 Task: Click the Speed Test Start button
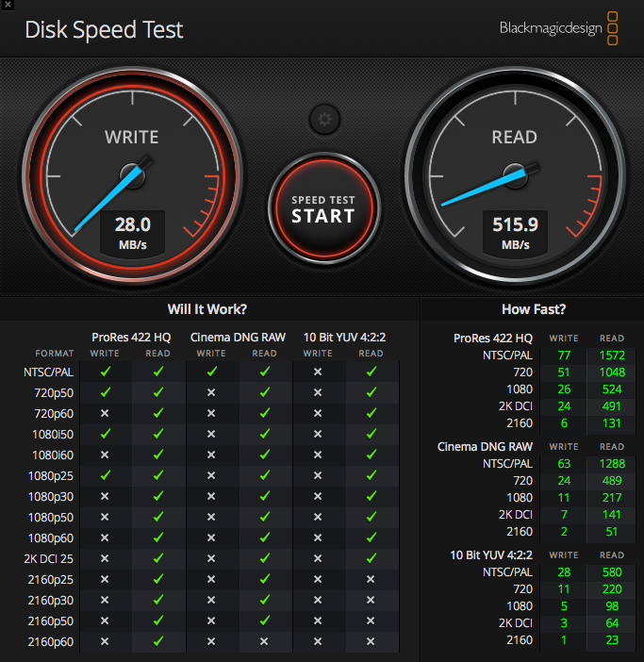click(323, 208)
